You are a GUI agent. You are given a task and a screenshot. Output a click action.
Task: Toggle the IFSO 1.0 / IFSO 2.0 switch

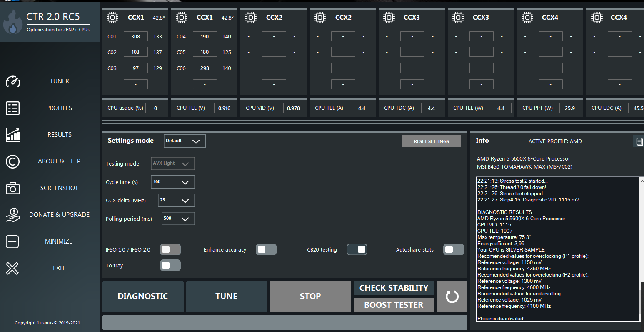(x=170, y=249)
